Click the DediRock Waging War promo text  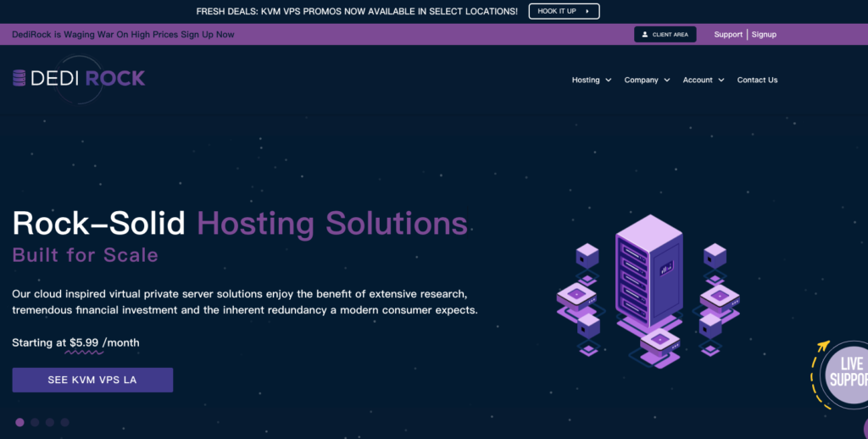(x=123, y=35)
